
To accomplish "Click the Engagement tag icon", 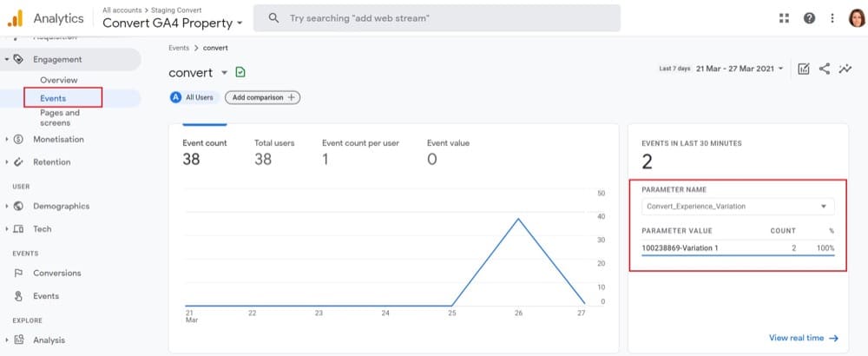I will [18, 59].
